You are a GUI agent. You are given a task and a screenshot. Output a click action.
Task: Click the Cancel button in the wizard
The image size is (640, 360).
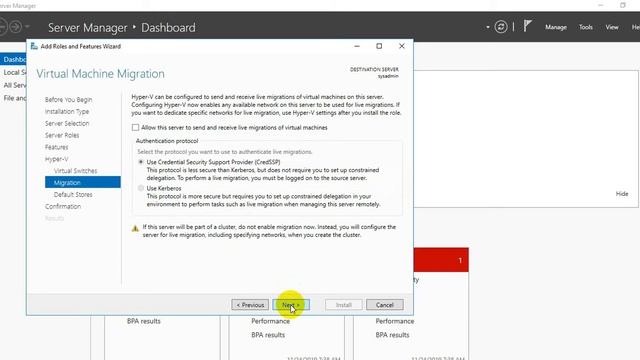click(x=384, y=305)
